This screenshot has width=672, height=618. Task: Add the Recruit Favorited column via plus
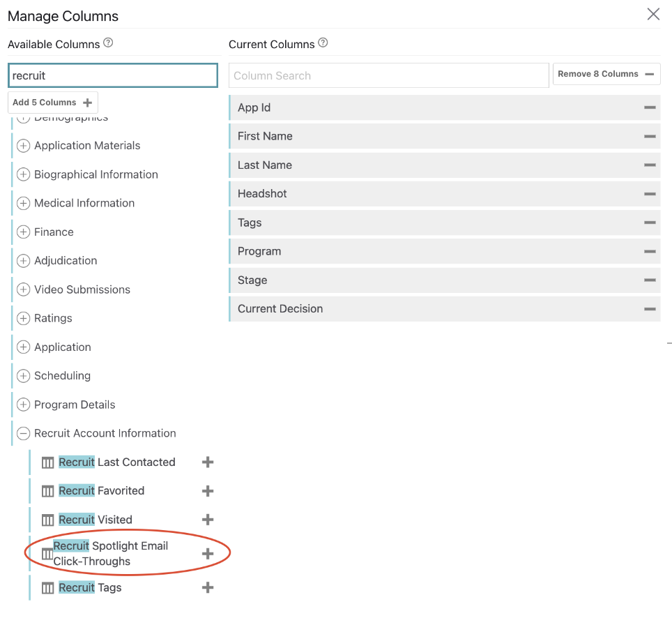[x=207, y=491]
